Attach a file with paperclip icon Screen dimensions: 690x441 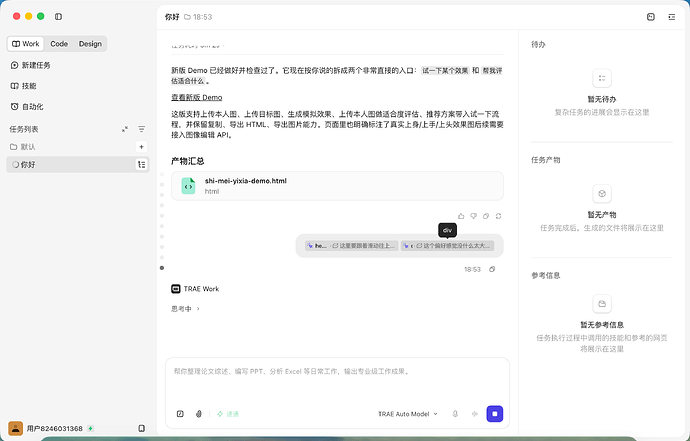pos(198,414)
